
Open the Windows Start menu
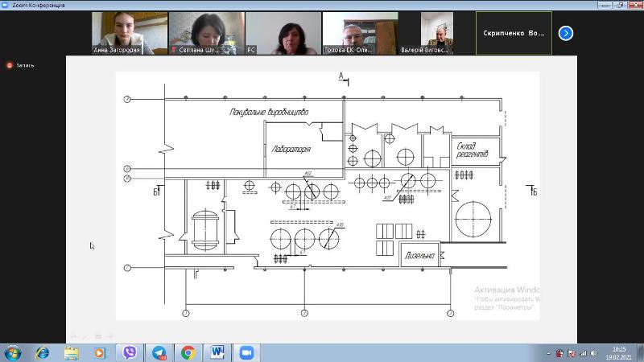(x=13, y=352)
